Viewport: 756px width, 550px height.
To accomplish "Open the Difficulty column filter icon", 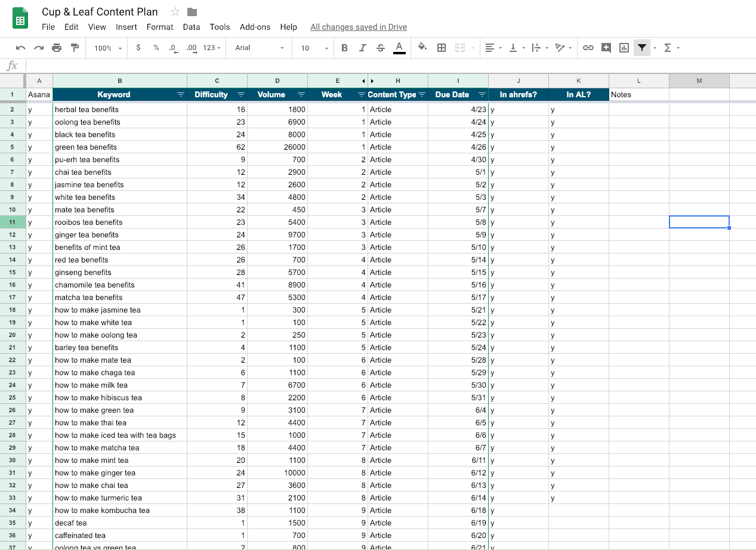I will coord(240,95).
